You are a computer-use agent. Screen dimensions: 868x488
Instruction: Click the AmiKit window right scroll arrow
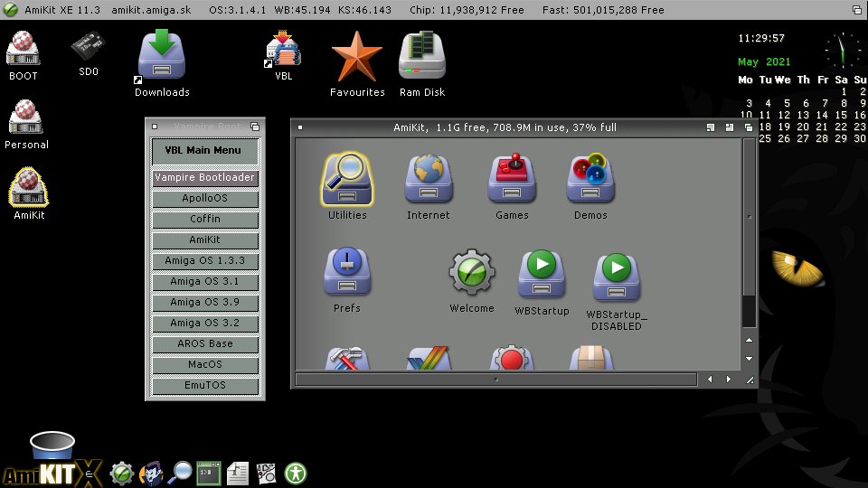point(729,379)
